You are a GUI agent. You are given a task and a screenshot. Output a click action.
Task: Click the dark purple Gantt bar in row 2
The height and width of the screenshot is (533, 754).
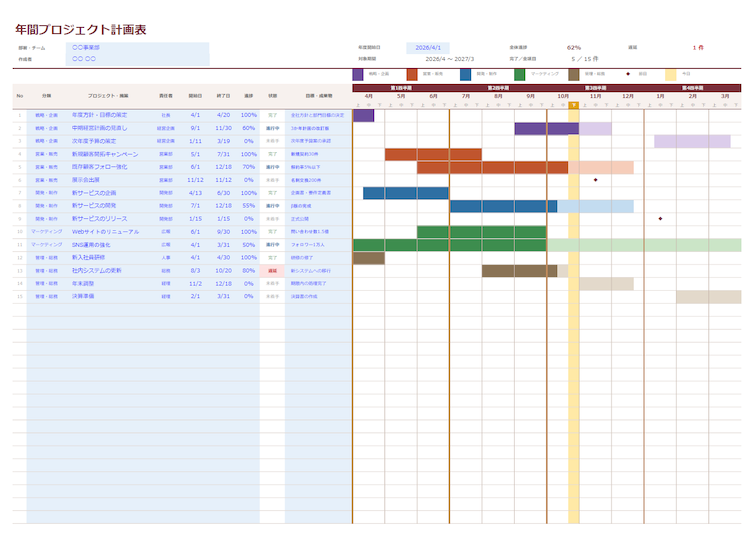pyautogui.click(x=547, y=128)
